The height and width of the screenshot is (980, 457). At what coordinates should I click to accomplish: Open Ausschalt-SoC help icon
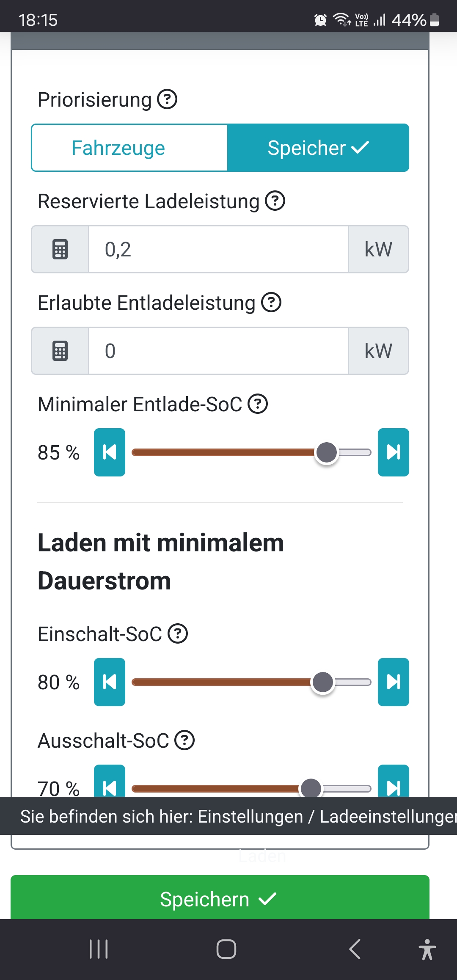[x=184, y=741]
